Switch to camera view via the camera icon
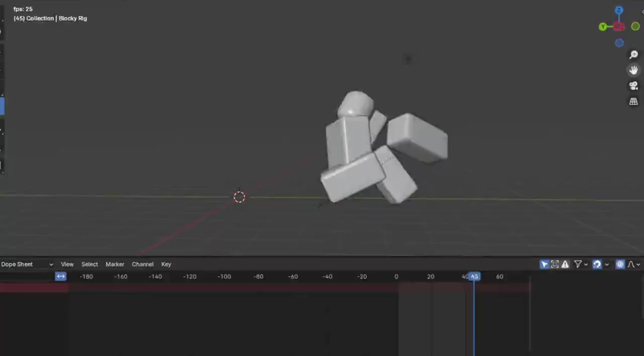644x356 pixels. [634, 86]
